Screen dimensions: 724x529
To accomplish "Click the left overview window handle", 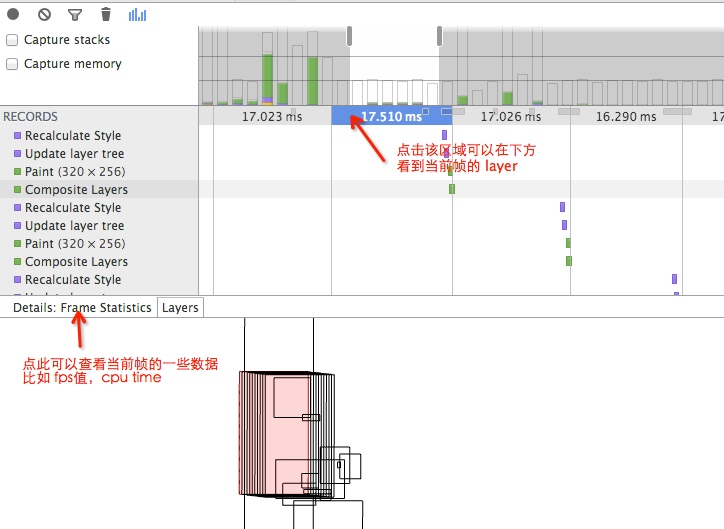I will [x=350, y=36].
